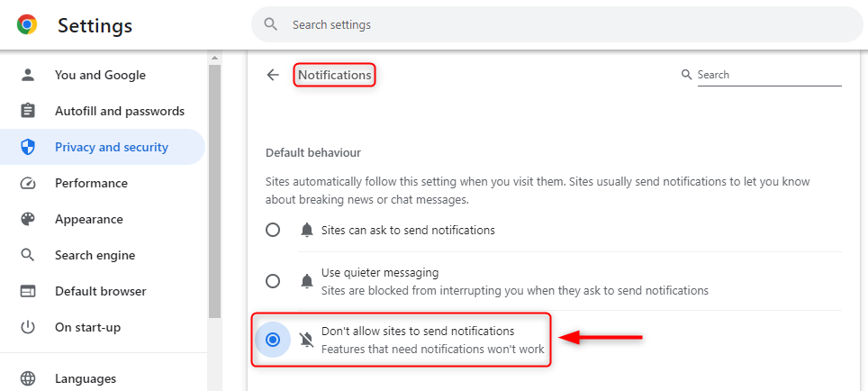The width and height of the screenshot is (868, 391).
Task: Click the speedometer Performance icon
Action: pos(28,183)
